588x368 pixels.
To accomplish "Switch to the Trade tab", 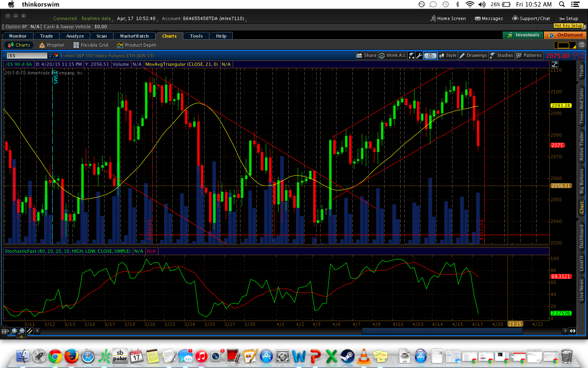I will pos(47,36).
